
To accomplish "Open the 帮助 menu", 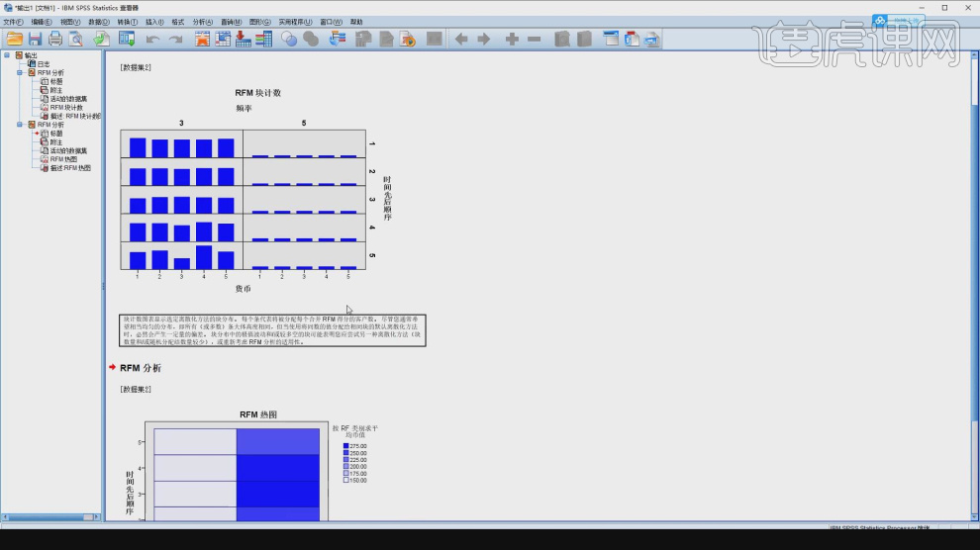I will (x=356, y=22).
